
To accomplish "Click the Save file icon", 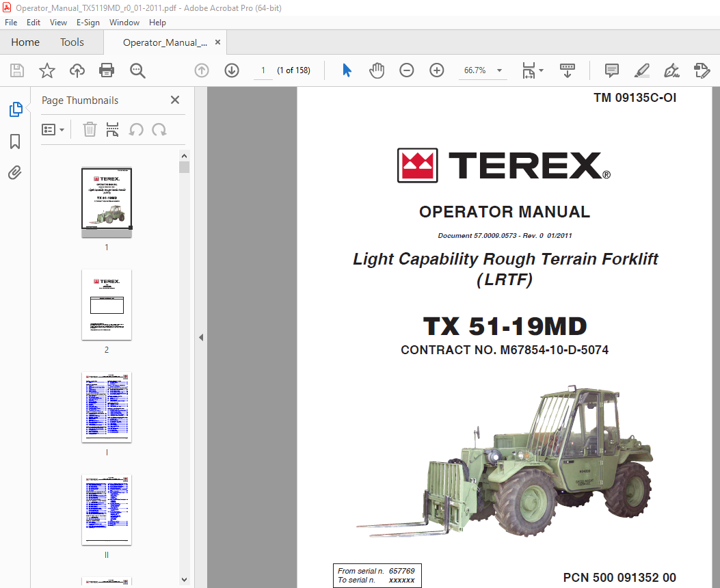I will click(17, 70).
